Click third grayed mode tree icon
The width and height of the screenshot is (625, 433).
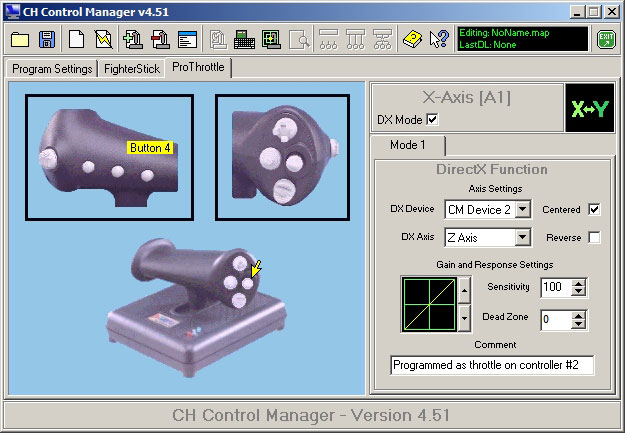point(382,39)
